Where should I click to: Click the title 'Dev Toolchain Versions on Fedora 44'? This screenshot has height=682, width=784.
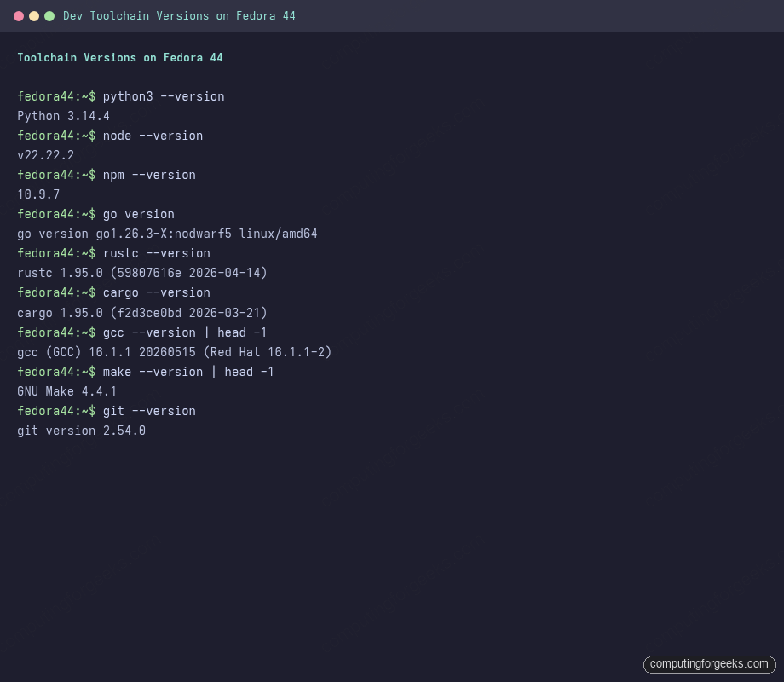pyautogui.click(x=179, y=16)
